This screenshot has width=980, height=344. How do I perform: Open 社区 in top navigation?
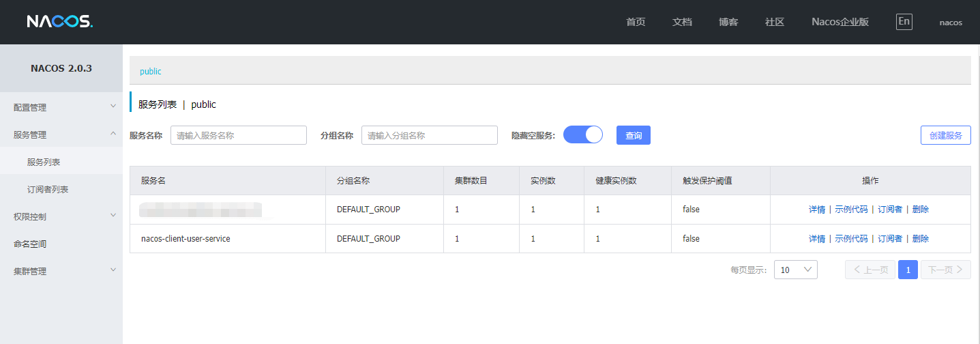[x=775, y=22]
